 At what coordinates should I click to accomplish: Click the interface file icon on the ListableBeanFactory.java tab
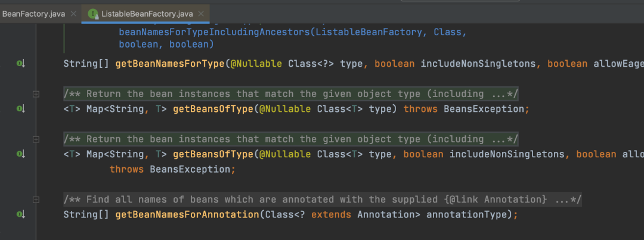point(94,14)
